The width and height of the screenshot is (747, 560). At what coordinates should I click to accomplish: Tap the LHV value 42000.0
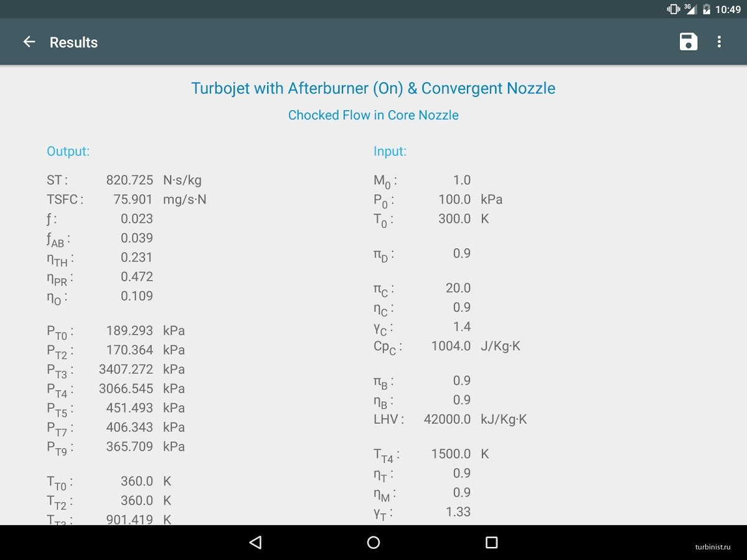(x=447, y=419)
